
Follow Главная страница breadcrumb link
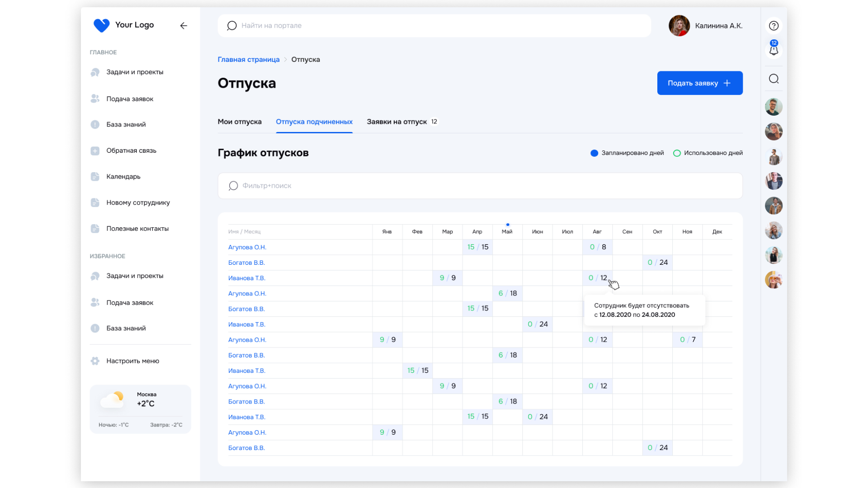click(249, 60)
